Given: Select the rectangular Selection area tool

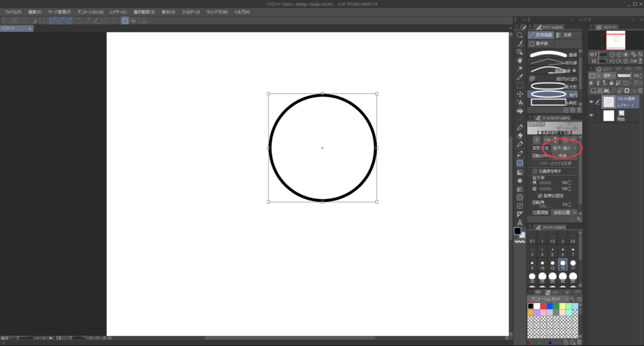Looking at the screenshot, I should 519,85.
